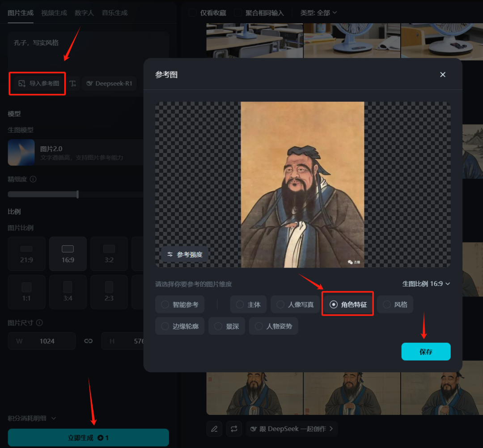Close the 参考图 dialog
This screenshot has width=483, height=448.
click(443, 75)
